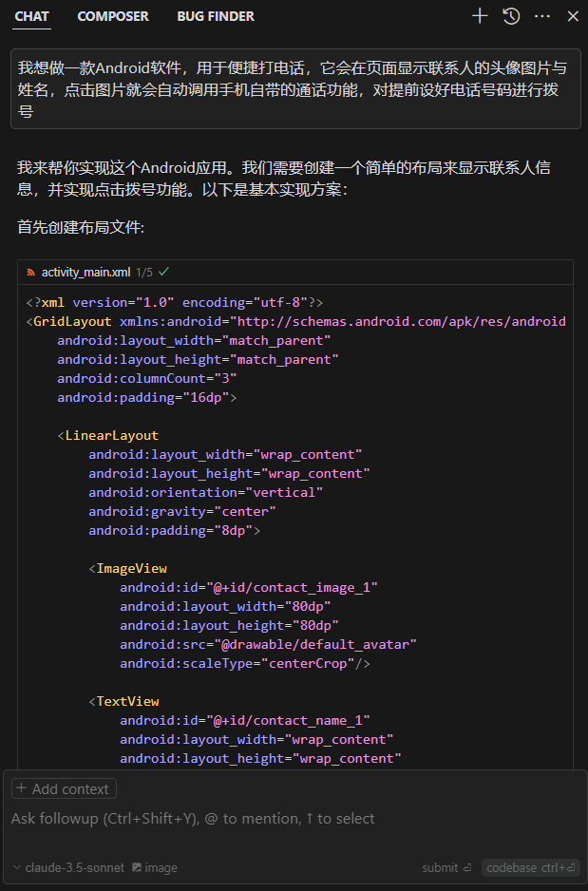The height and width of the screenshot is (891, 588).
Task: Switch to the COMPOSER tab
Action: [x=113, y=16]
